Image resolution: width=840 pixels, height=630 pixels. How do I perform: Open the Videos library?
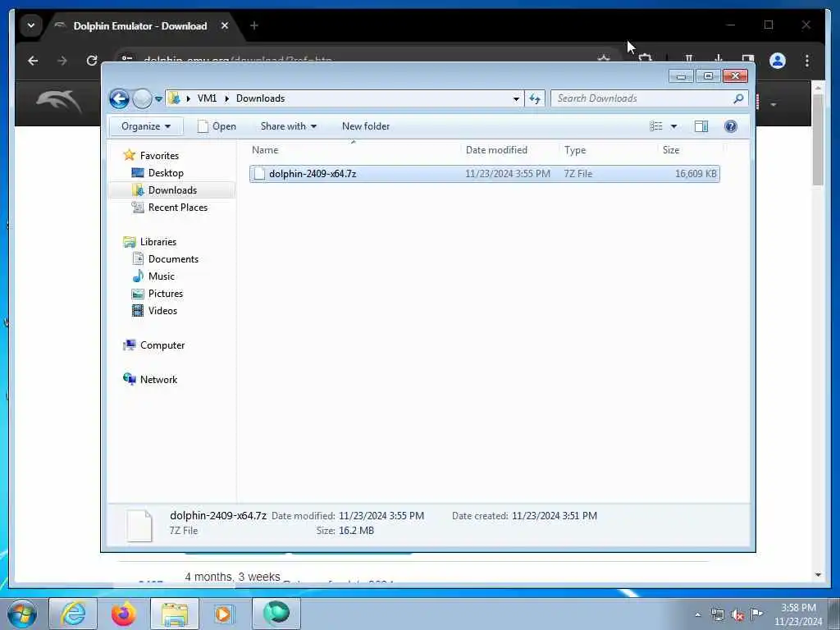(x=162, y=311)
